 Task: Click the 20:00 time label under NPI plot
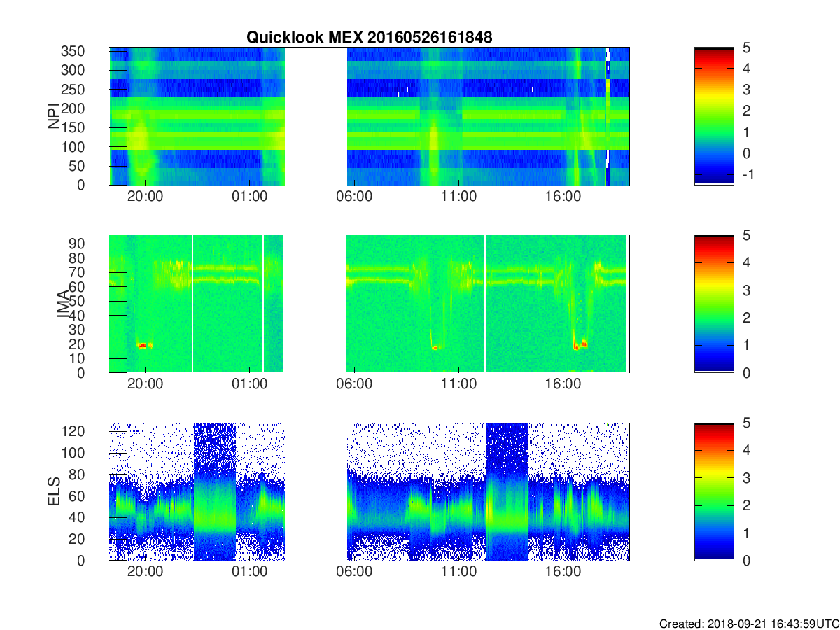146,196
